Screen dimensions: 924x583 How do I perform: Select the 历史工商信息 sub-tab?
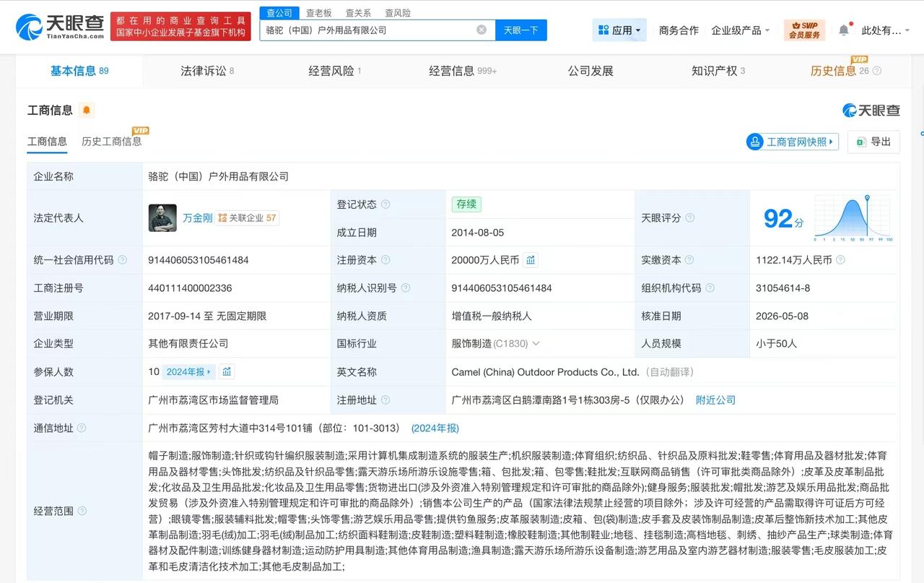coord(112,142)
